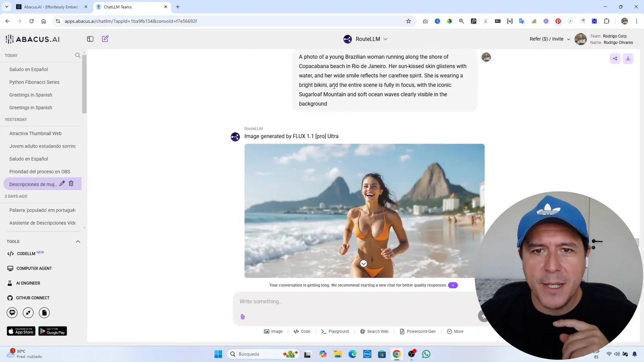Open the Playground tool
Screen dimensions: 644x362
point(335,331)
